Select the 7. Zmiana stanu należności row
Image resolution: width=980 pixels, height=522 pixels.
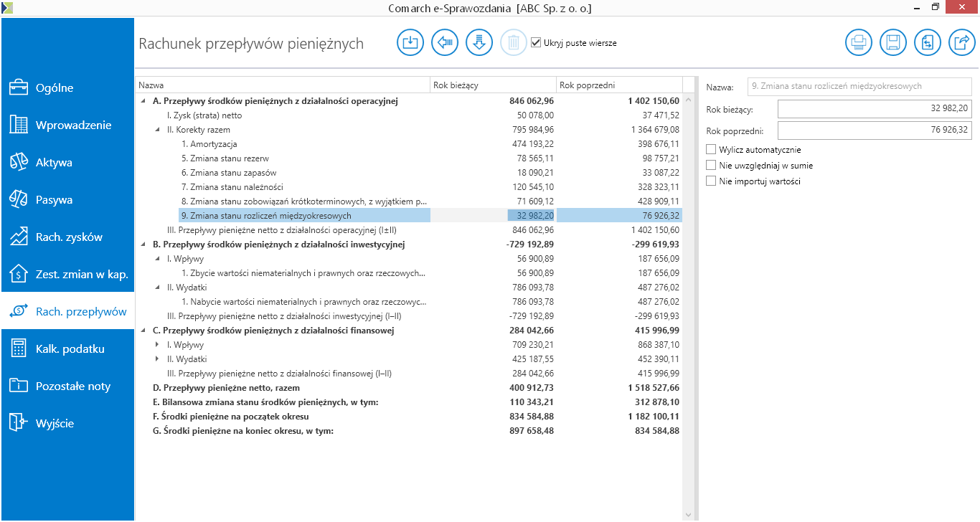409,187
